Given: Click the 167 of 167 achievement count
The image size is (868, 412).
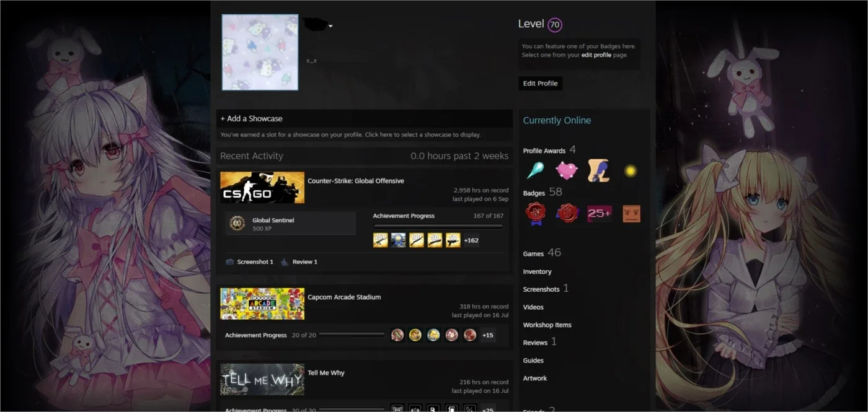Looking at the screenshot, I should click(488, 216).
